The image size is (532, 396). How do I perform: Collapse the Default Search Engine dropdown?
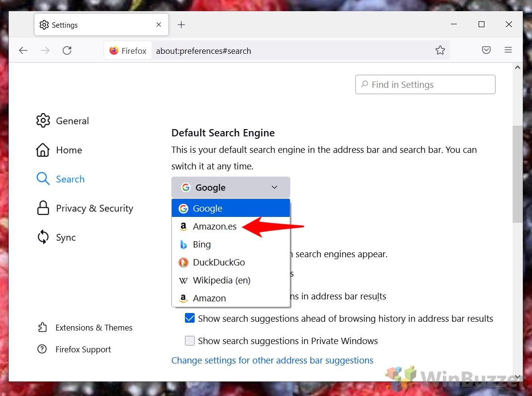[x=231, y=187]
